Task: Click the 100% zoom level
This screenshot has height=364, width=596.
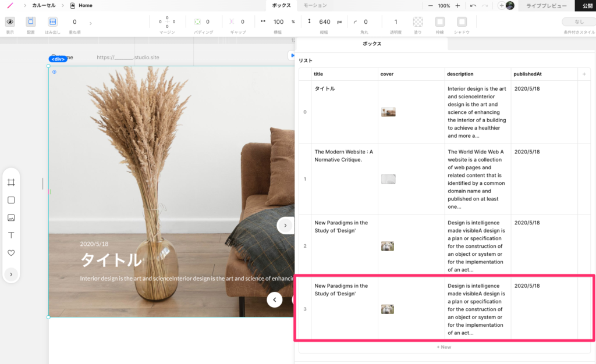Action: tap(444, 6)
